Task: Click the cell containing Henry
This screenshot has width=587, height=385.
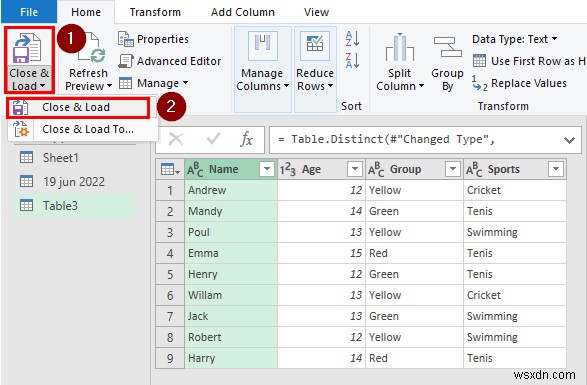Action: tap(231, 274)
